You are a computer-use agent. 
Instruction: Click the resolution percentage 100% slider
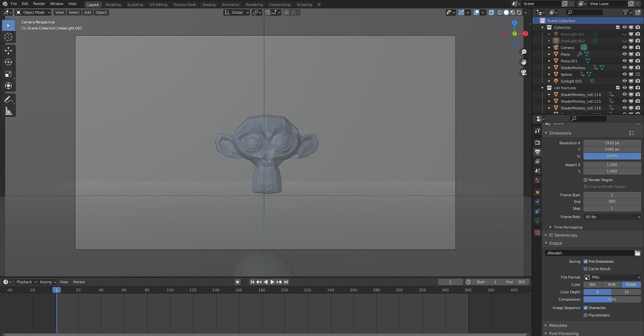click(x=612, y=156)
